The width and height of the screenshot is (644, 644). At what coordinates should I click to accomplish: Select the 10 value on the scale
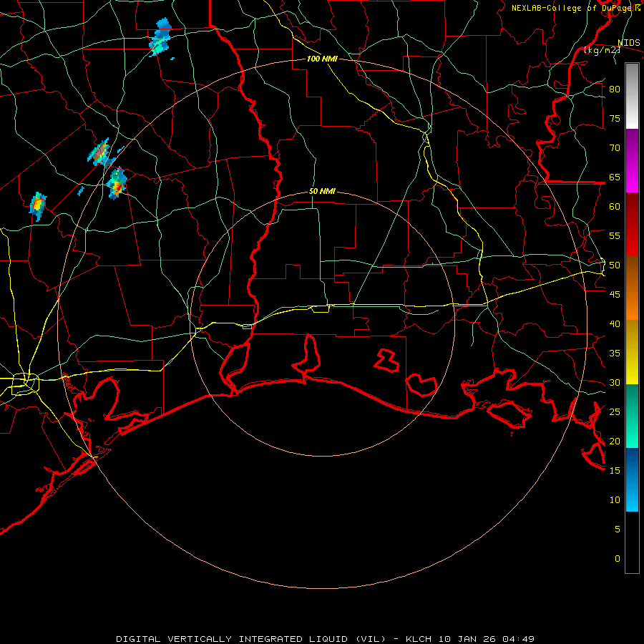[615, 500]
